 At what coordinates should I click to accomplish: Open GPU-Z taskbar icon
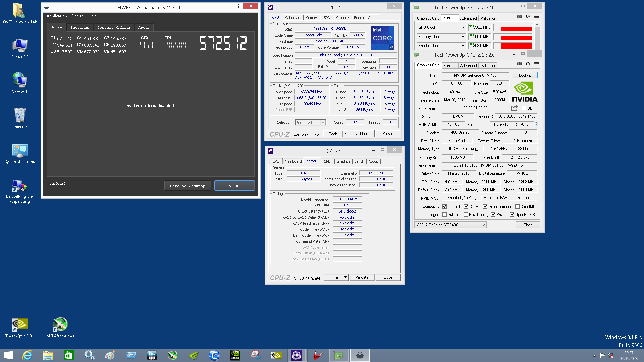pyautogui.click(x=339, y=355)
